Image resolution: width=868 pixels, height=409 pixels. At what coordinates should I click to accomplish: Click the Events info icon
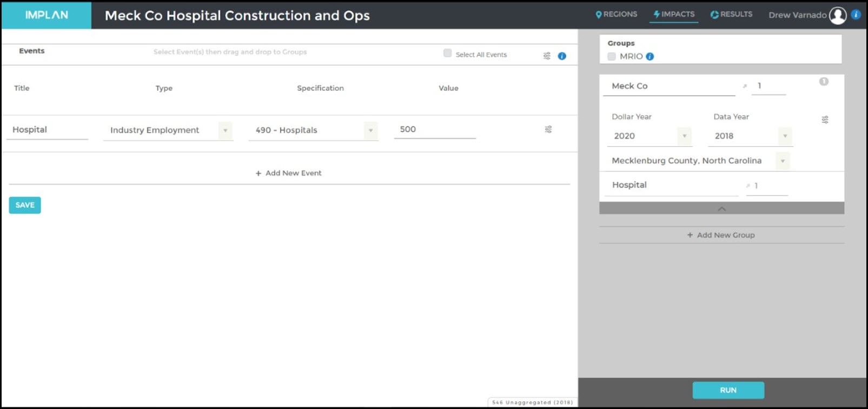(562, 56)
